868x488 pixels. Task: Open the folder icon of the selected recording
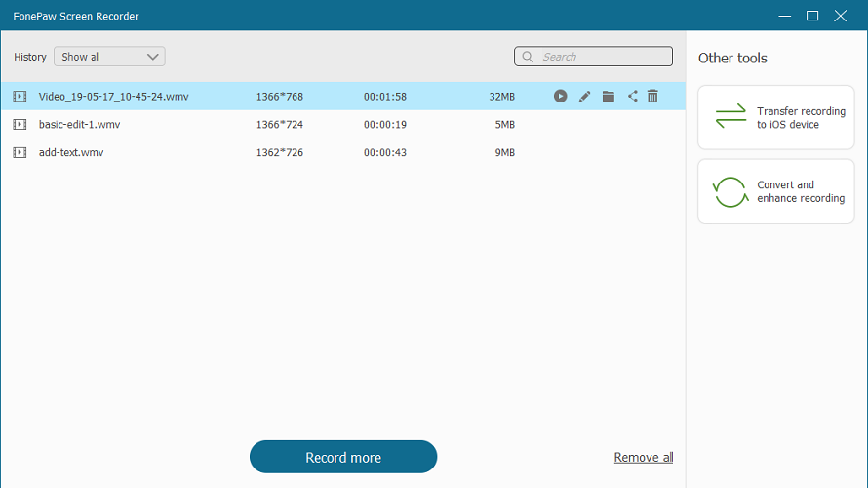pyautogui.click(x=609, y=97)
